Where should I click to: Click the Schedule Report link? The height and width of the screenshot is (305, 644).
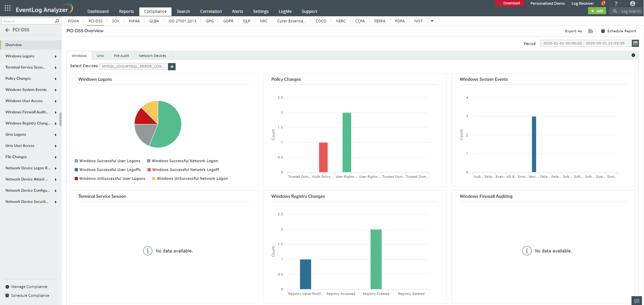[x=621, y=31]
